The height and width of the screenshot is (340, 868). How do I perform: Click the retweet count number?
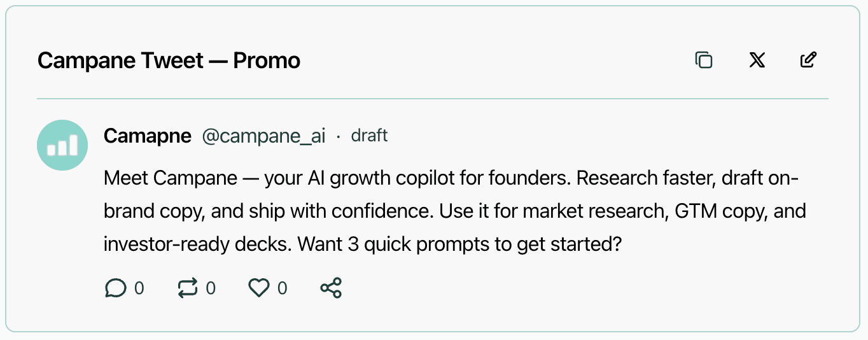click(211, 288)
